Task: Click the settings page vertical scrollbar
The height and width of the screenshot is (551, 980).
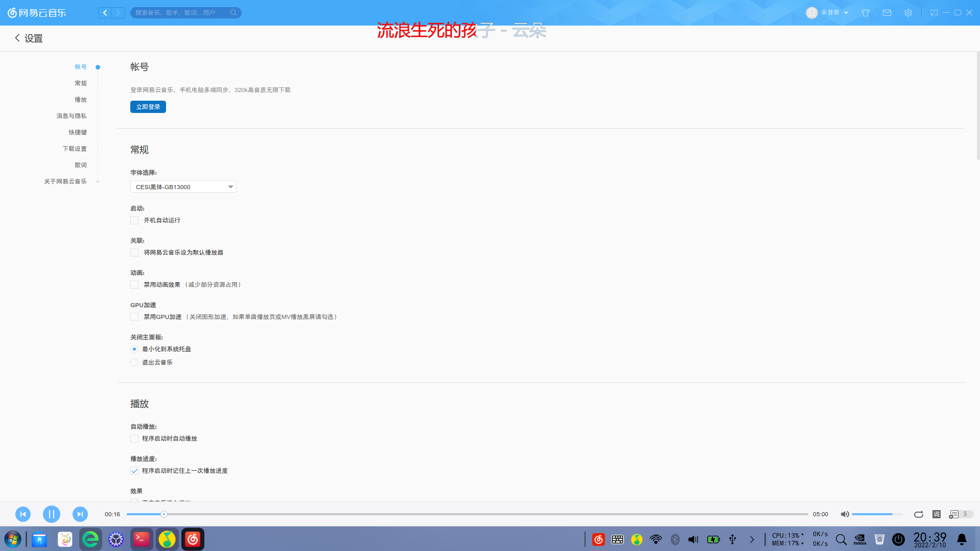Action: (978, 106)
